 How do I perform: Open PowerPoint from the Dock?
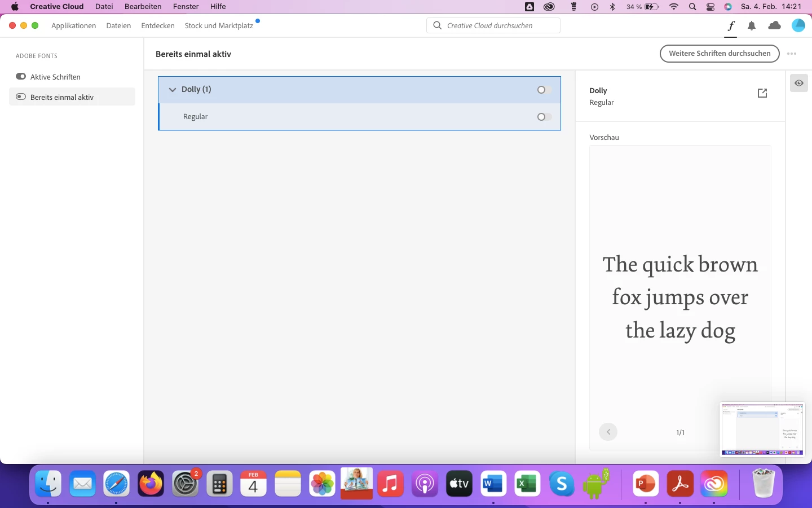tap(646, 484)
